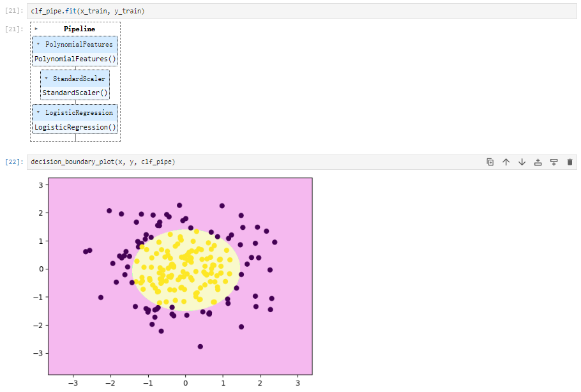Click the PolynomialFeatures header label
This screenshot has width=581, height=392.
click(79, 44)
